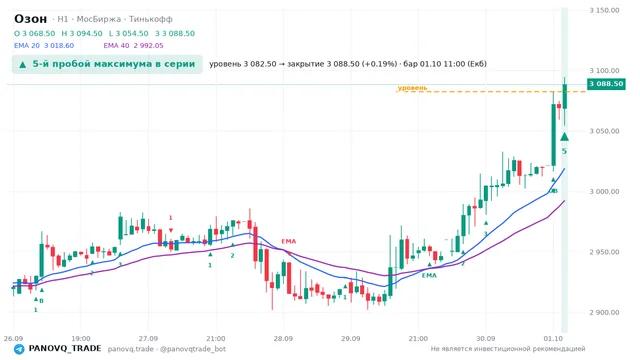Image resolution: width=640 pixels, height=360 pixels.
Task: Click the green number 5 breakout marker
Action: point(564,151)
